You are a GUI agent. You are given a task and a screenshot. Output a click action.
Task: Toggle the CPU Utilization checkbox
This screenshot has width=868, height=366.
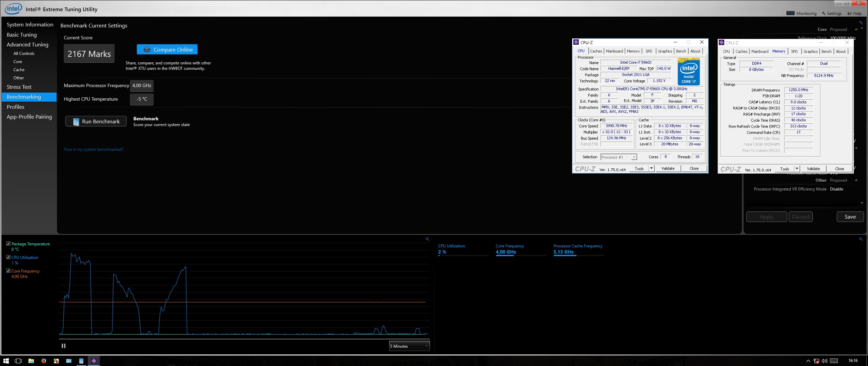pos(8,257)
